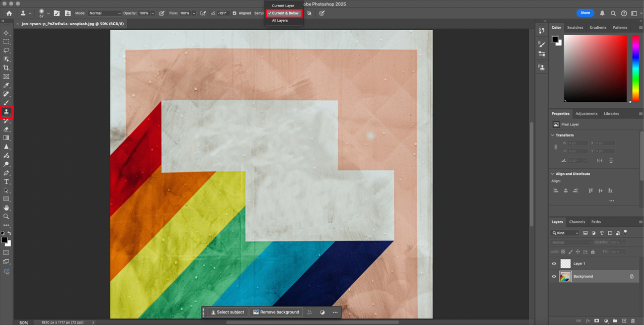Toggle layer filtering on/off switch
644x325 pixels.
(625, 232)
